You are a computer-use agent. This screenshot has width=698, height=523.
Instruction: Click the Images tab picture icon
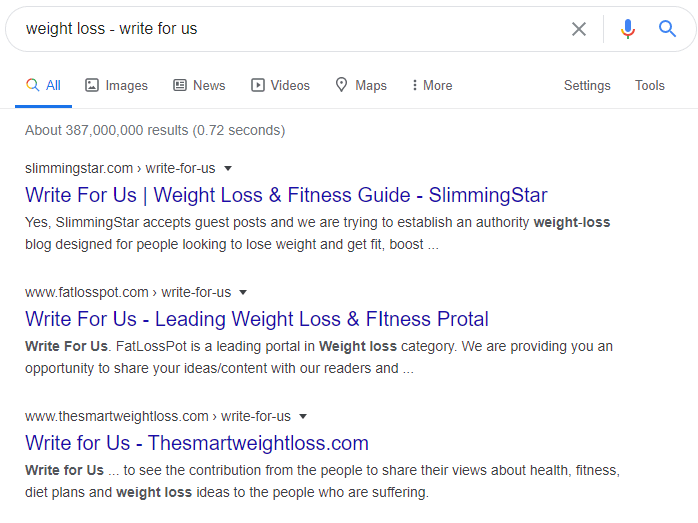tap(92, 85)
